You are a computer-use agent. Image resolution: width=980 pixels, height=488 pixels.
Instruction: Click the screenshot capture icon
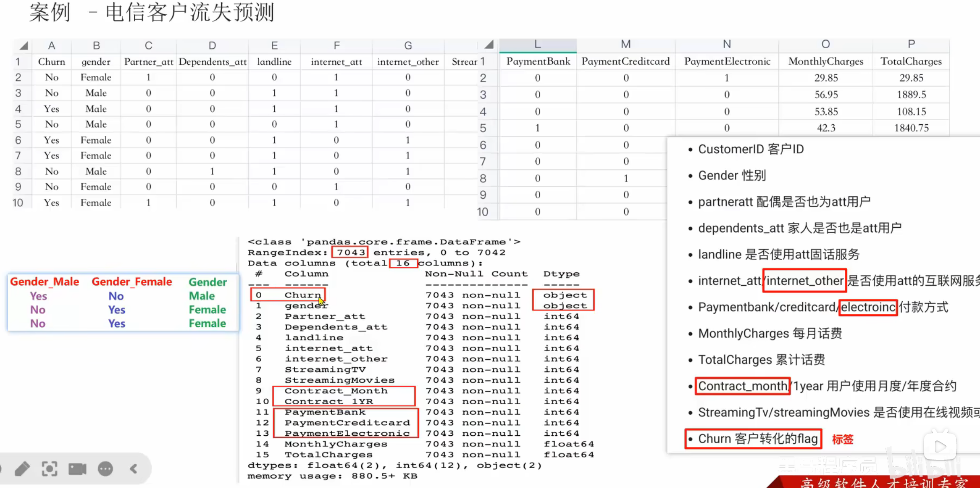pos(50,469)
